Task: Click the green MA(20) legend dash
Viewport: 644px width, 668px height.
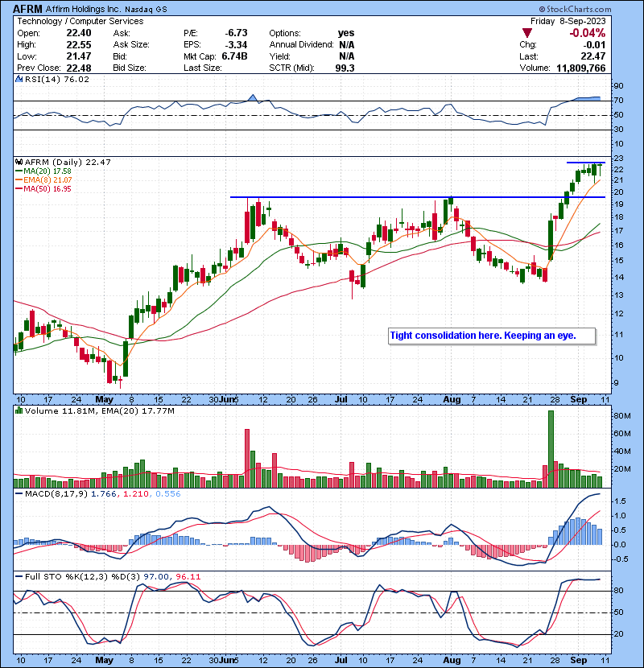Action: pyautogui.click(x=19, y=171)
